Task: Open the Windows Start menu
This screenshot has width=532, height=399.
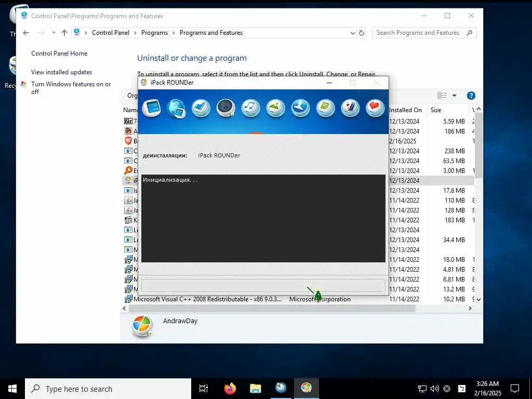Action: [12, 389]
